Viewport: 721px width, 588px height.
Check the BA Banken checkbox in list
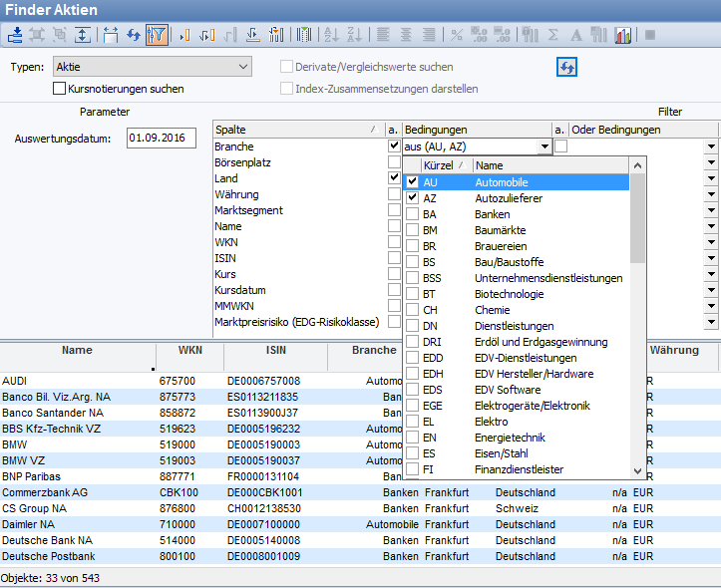click(x=412, y=214)
